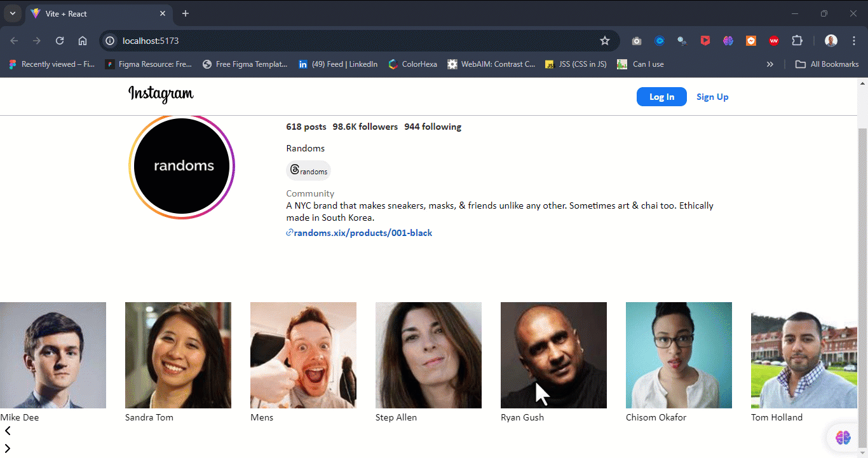Navigate back in browser history
Image resolution: width=868 pixels, height=458 pixels.
(14, 41)
